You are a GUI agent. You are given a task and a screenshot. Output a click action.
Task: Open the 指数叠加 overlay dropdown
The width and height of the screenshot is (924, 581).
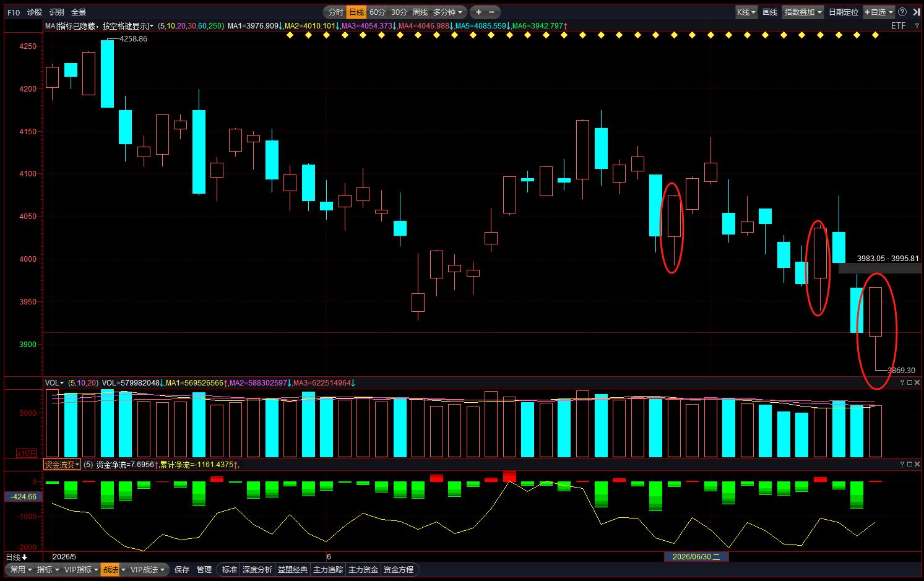803,12
